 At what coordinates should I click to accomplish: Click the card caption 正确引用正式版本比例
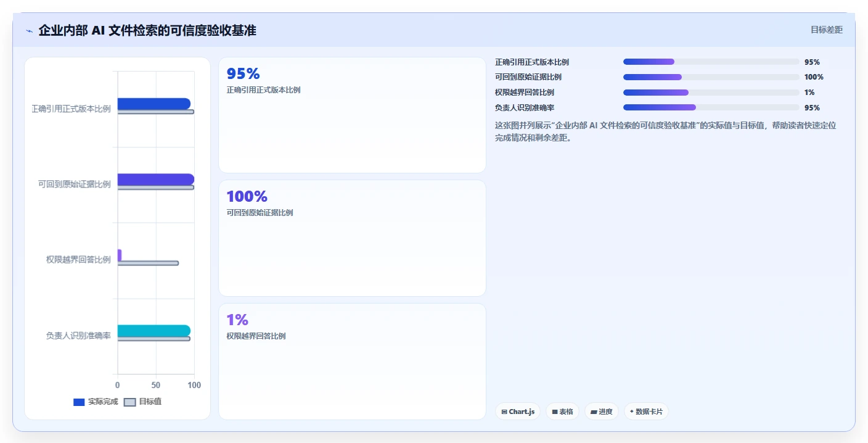(263, 89)
